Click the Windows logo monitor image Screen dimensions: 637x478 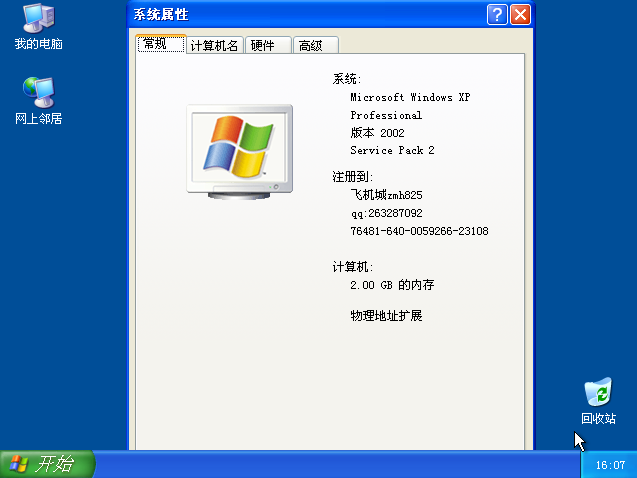(240, 152)
